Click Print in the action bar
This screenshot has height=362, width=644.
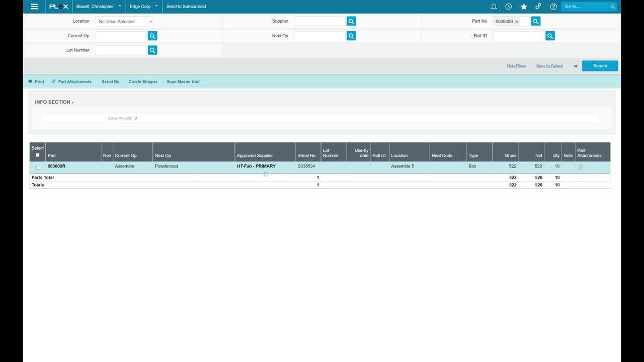pos(36,81)
